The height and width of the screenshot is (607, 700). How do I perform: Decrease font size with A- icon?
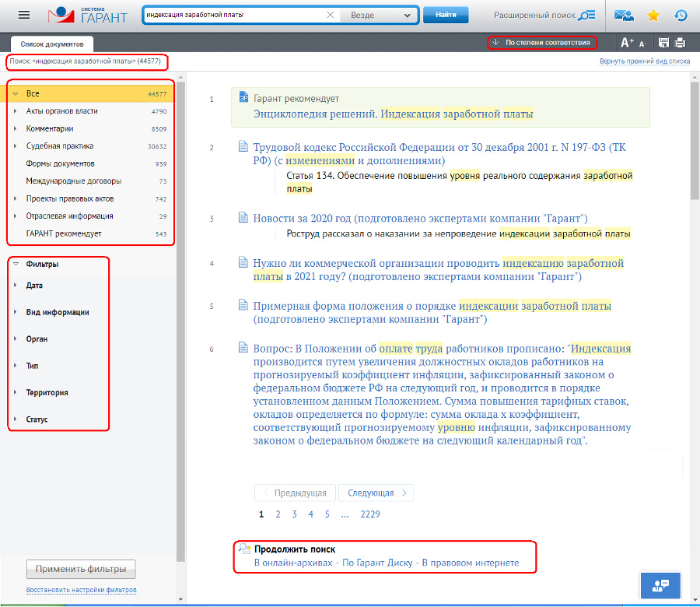point(643,44)
